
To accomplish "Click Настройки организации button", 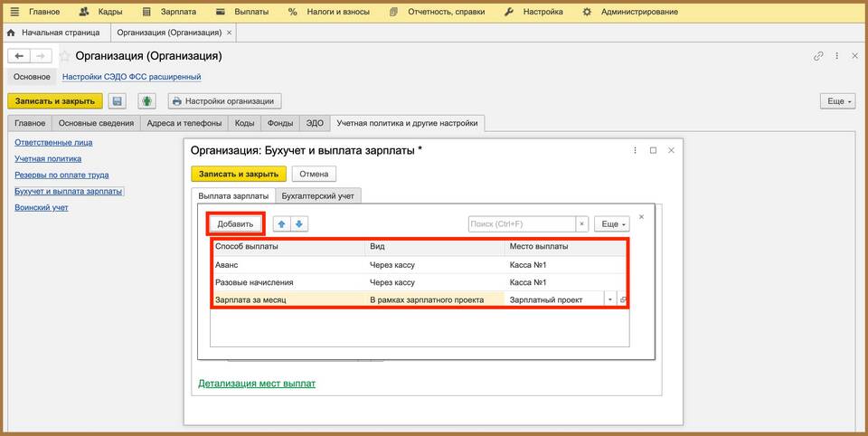I will [225, 101].
